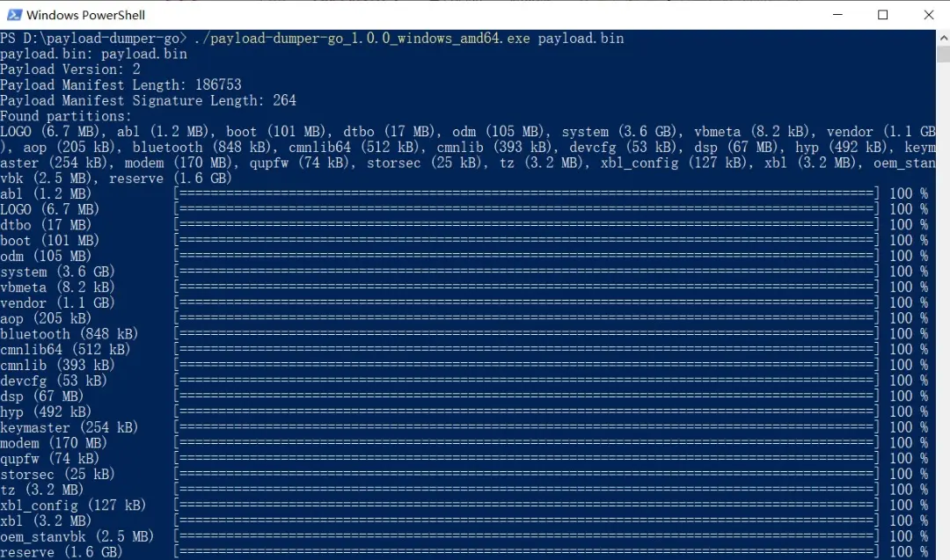Click the reserve (1.6 GB) progress bar

tap(526, 551)
